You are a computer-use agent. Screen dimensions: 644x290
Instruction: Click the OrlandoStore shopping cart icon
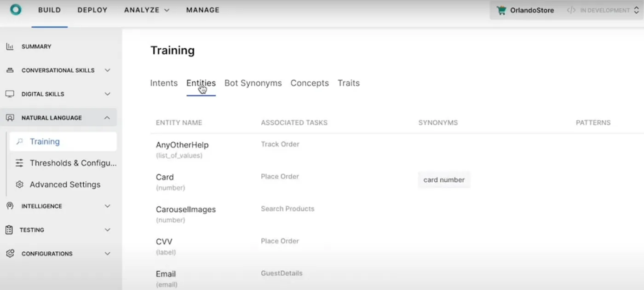[x=501, y=10]
